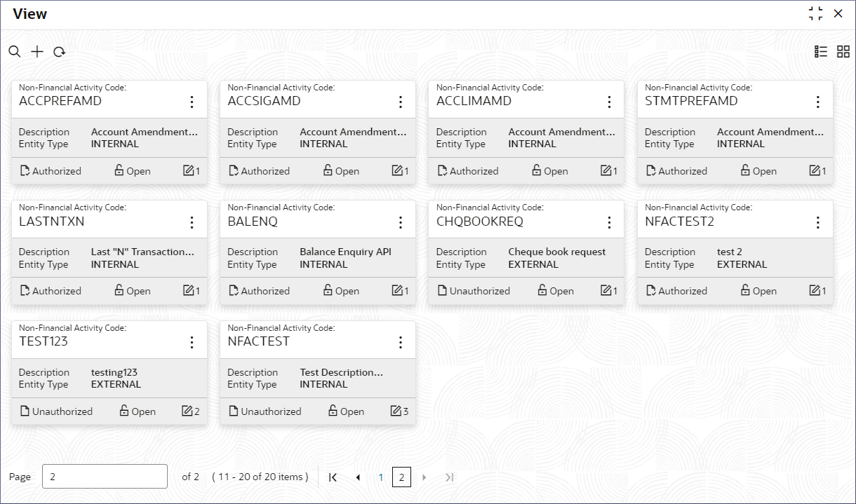The image size is (856, 504).
Task: Select the ACCPREFAMD activity code title
Action: (x=60, y=101)
